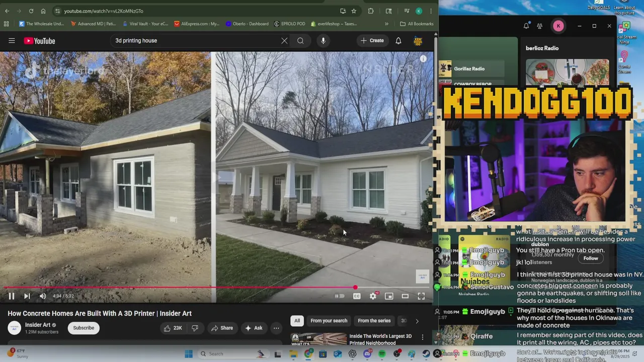
Task: Click the youtube.com address bar
Action: point(196,11)
